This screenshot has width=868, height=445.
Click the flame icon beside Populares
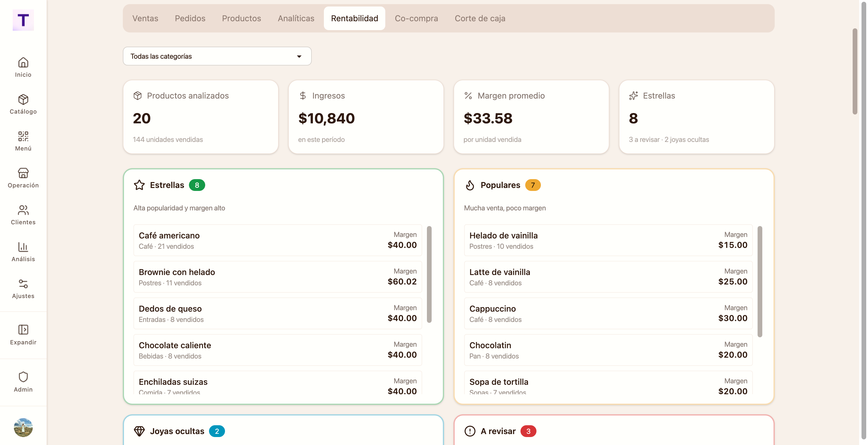pyautogui.click(x=470, y=185)
